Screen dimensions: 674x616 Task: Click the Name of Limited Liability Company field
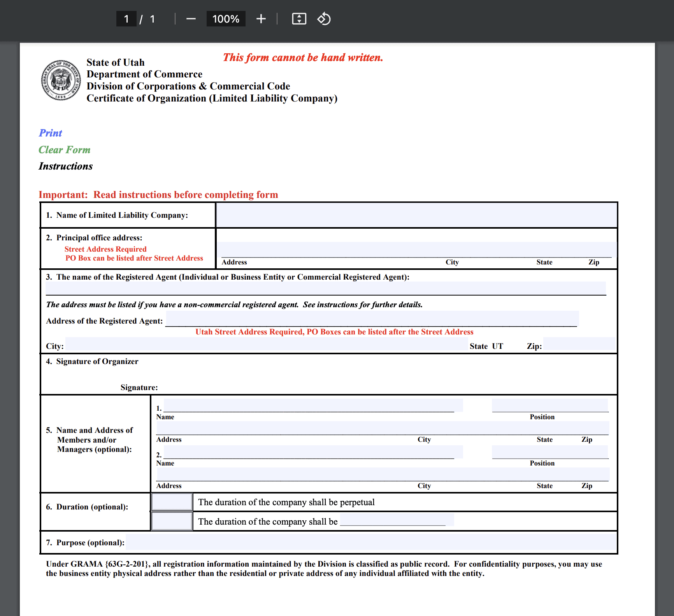point(416,215)
